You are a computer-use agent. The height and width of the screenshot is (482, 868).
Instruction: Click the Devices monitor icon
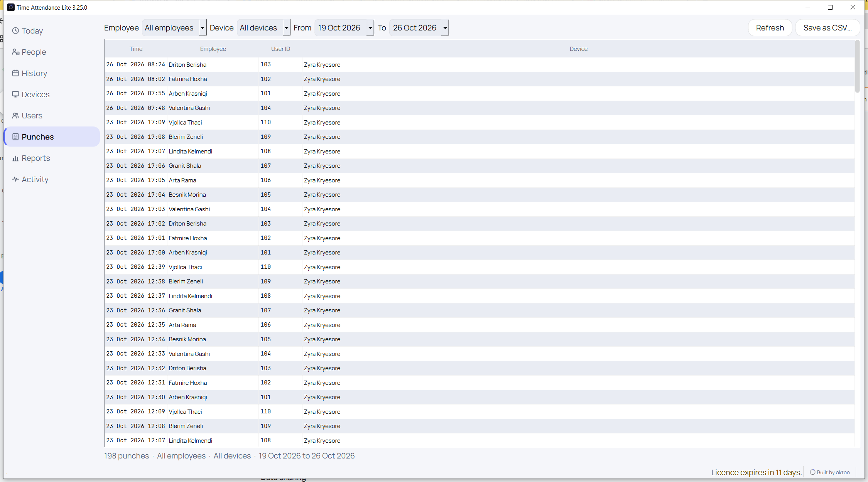15,94
